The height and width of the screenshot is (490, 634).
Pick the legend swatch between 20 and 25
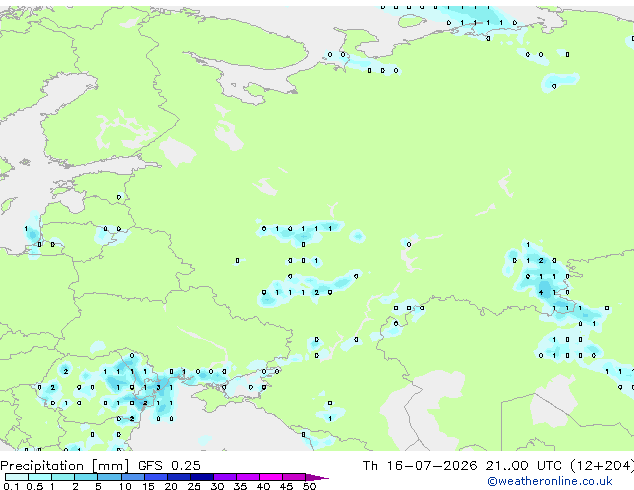click(x=179, y=477)
